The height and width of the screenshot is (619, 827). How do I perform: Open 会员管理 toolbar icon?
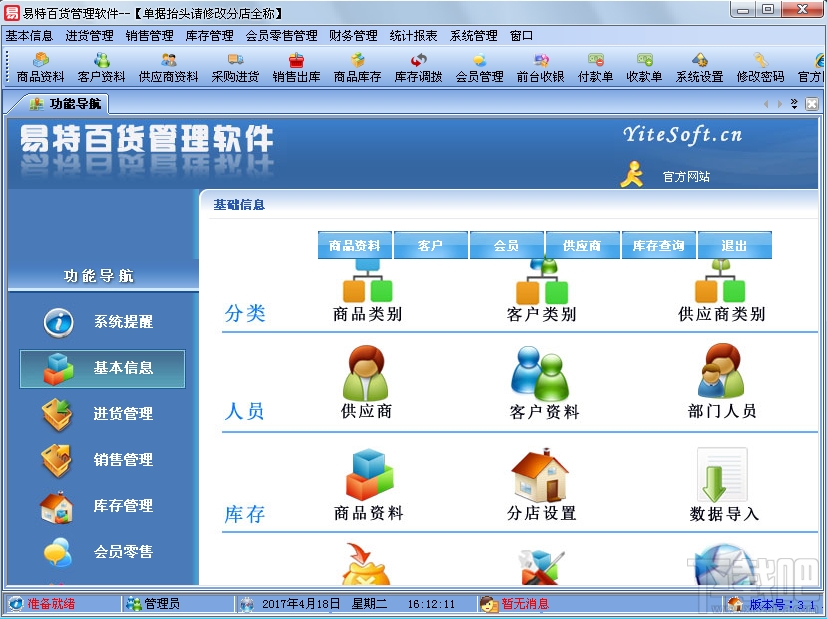pyautogui.click(x=479, y=68)
